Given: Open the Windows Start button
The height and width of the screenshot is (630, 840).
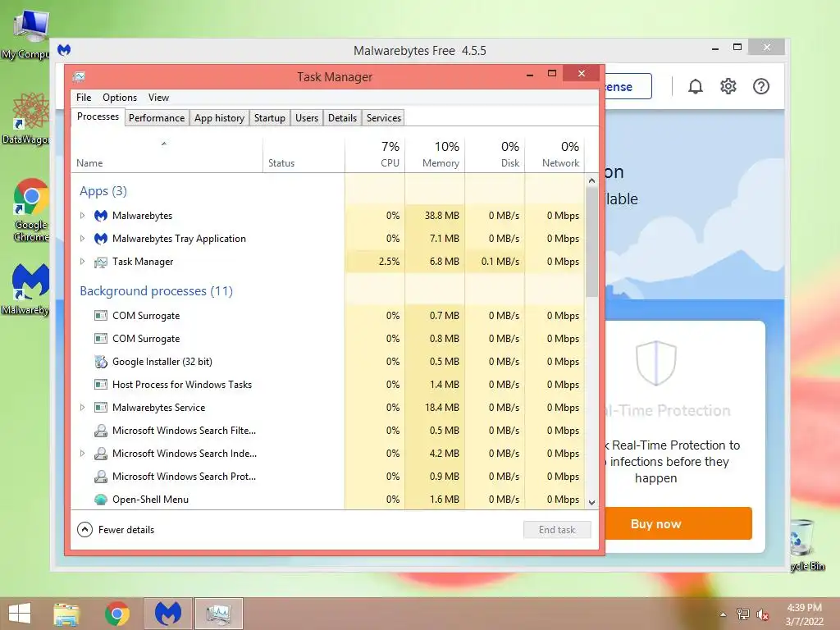Looking at the screenshot, I should click(20, 614).
